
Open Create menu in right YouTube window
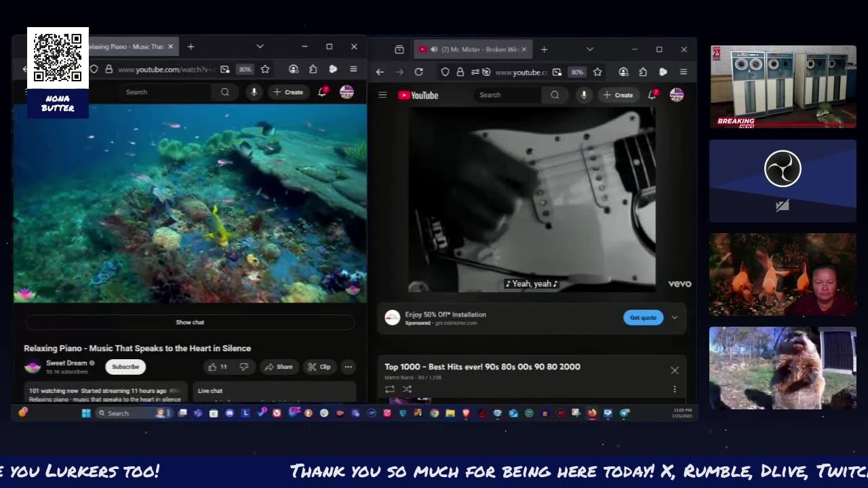pyautogui.click(x=618, y=95)
